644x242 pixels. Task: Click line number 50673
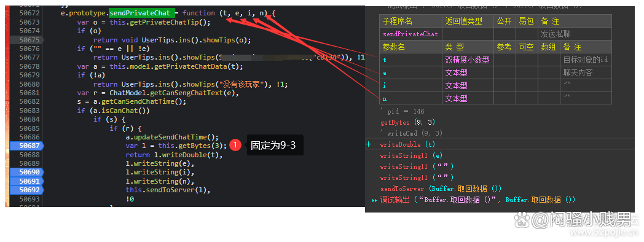pos(29,22)
